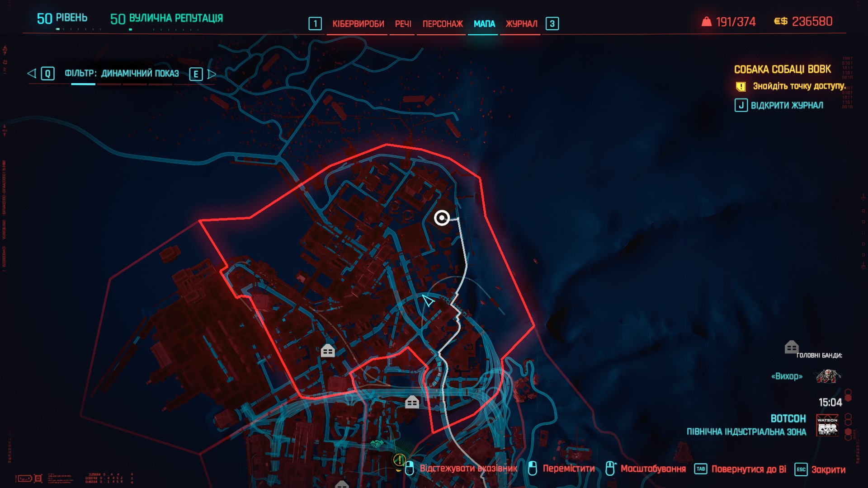Click the yellow exclamation quest marker
868x488 pixels.
[x=399, y=460]
